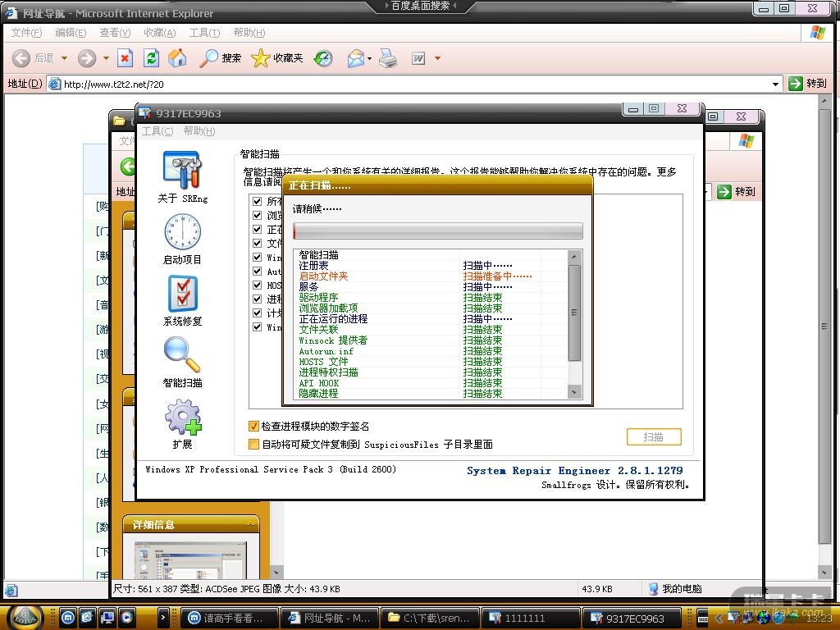Open the mail button dropdown arrow

pyautogui.click(x=370, y=58)
